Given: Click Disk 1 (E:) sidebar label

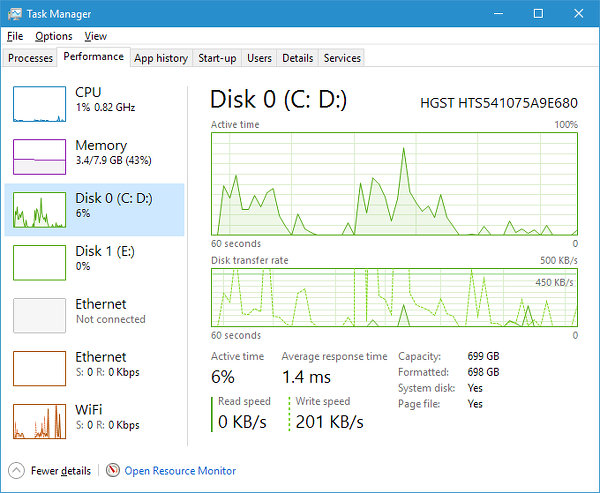Looking at the screenshot, I should (105, 251).
